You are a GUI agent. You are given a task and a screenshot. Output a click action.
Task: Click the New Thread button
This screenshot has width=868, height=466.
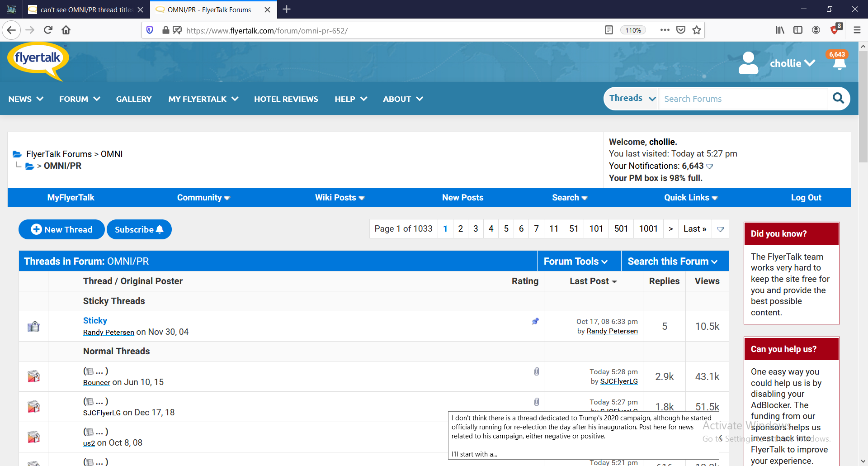61,229
